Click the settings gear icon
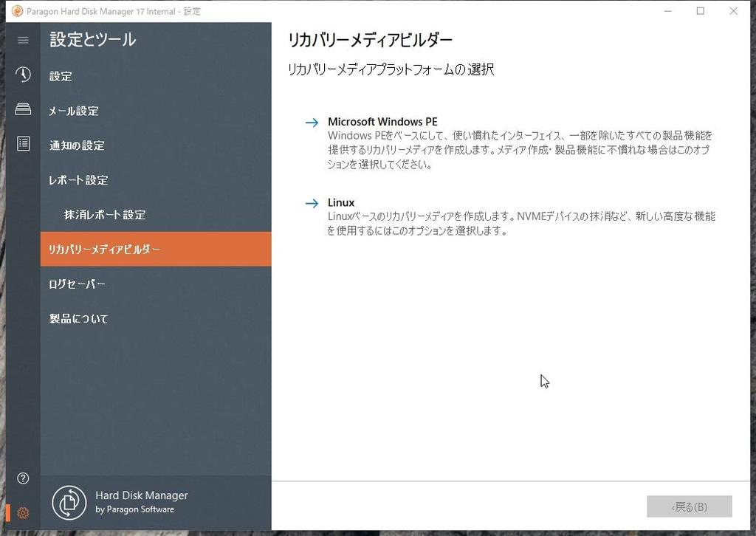 23,513
